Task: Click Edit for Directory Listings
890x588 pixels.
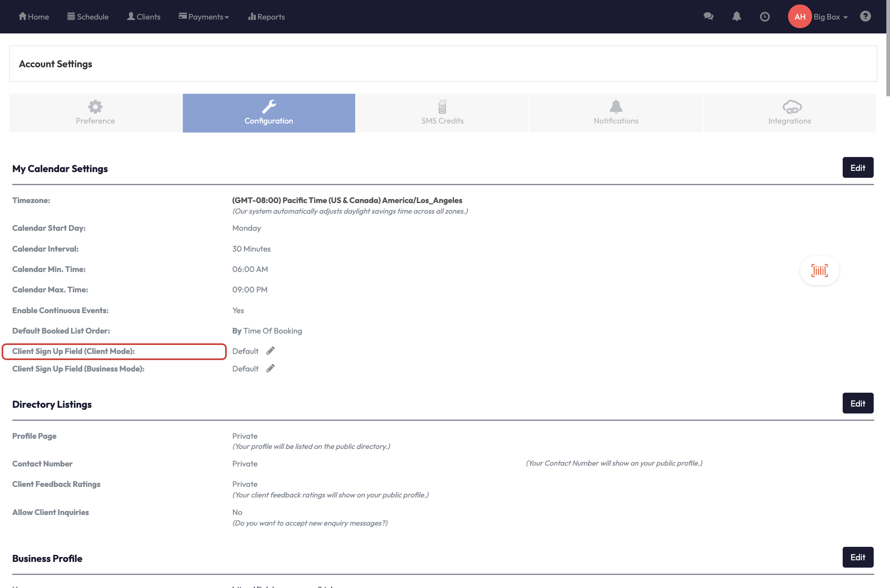Action: [858, 403]
